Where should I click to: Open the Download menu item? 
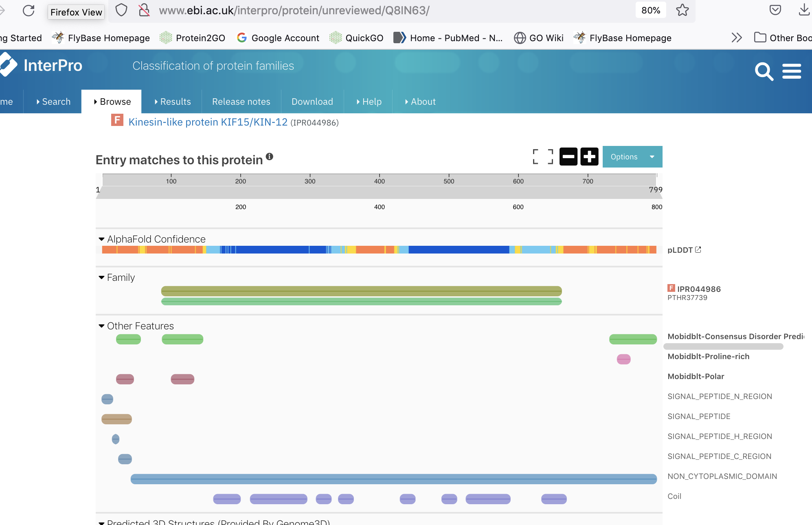(312, 101)
